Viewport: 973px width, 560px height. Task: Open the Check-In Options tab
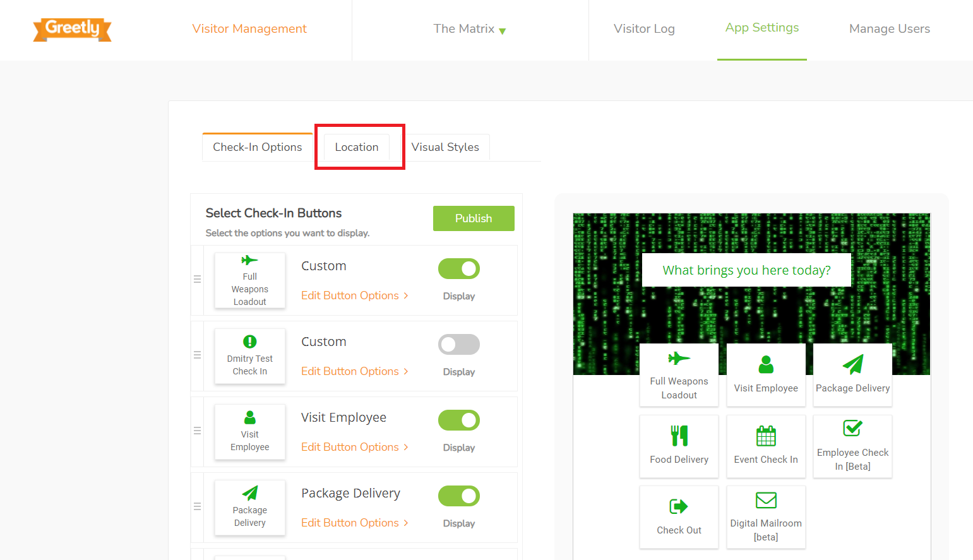(258, 147)
